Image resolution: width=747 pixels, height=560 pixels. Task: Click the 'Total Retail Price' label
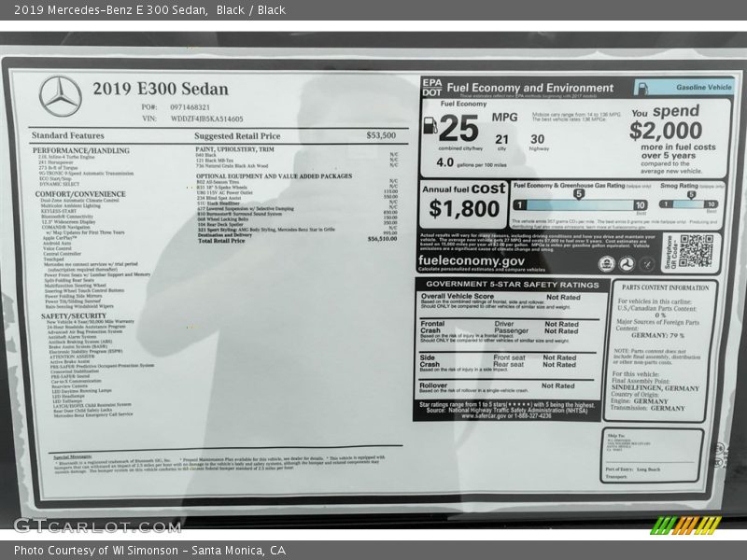(221, 241)
